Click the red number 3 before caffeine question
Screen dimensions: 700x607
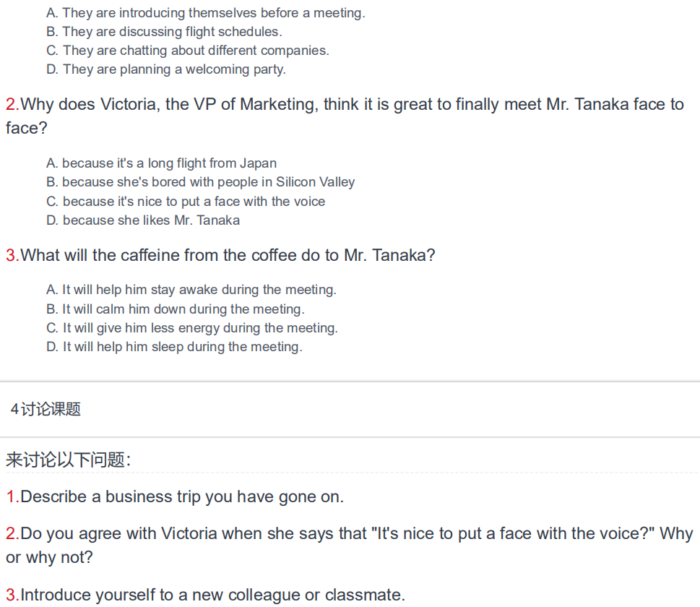11,256
